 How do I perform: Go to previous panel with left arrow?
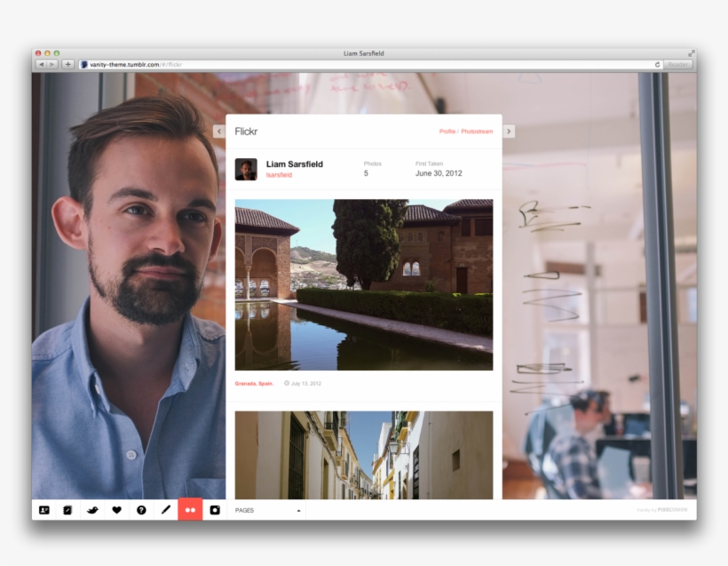point(218,132)
